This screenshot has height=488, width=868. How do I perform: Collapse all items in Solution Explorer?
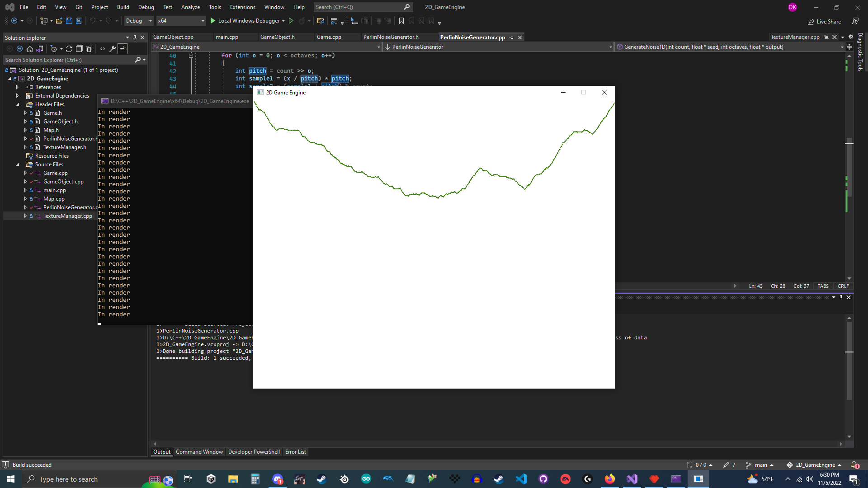(80, 49)
